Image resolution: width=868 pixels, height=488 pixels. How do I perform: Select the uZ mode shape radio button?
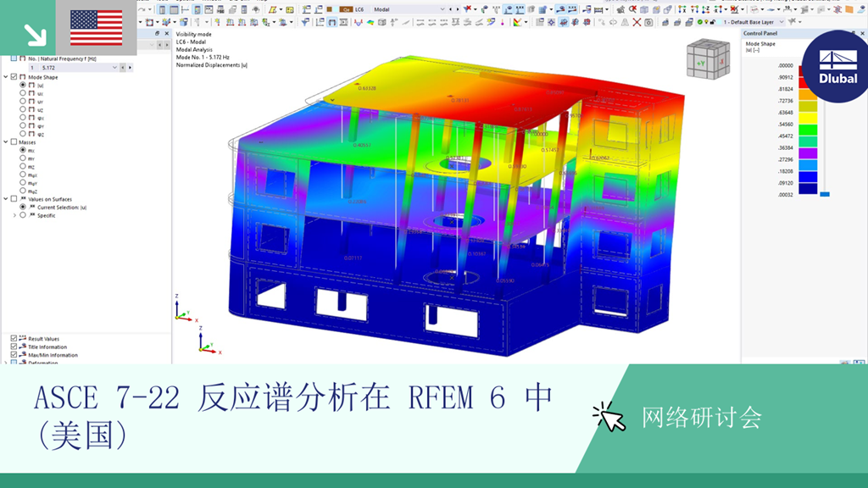23,109
